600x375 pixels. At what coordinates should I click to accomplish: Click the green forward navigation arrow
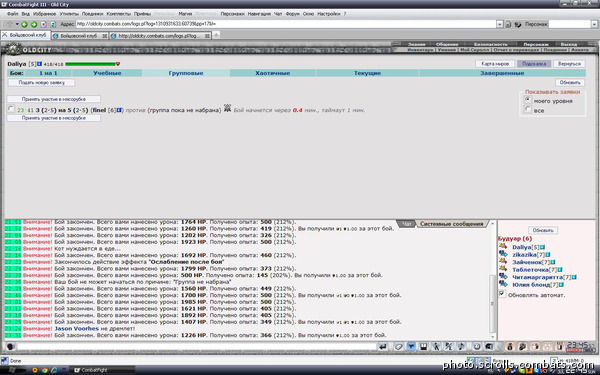coord(34,24)
